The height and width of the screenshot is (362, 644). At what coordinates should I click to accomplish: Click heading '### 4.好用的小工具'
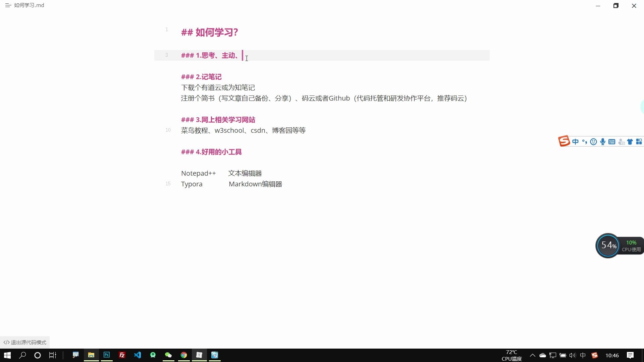click(211, 152)
